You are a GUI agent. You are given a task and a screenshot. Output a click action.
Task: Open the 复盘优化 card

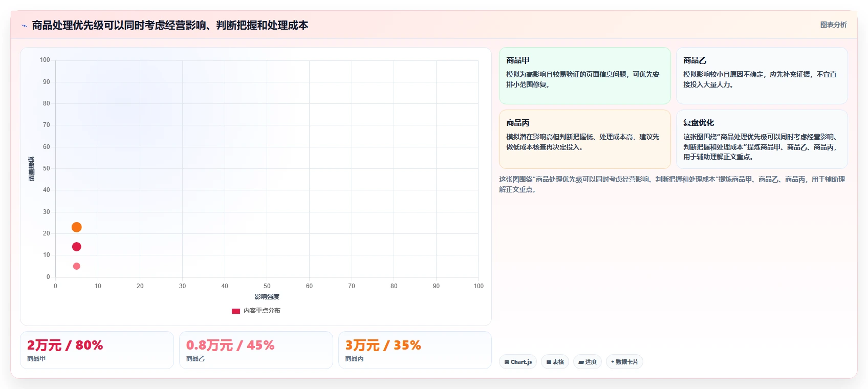[x=762, y=139]
